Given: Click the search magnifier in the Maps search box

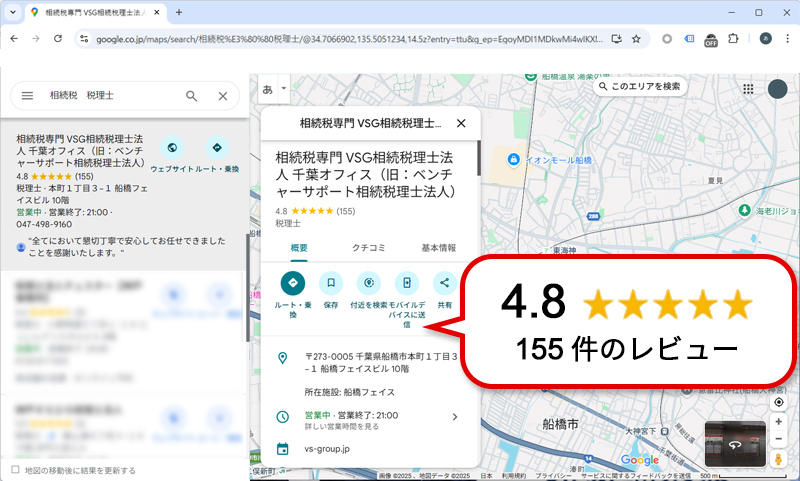Looking at the screenshot, I should pyautogui.click(x=191, y=95).
